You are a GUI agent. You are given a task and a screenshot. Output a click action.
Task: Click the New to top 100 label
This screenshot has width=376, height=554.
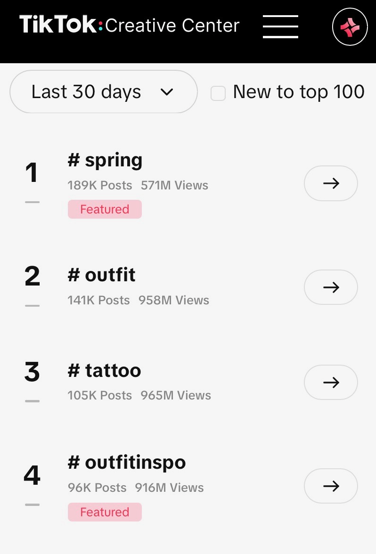299,92
